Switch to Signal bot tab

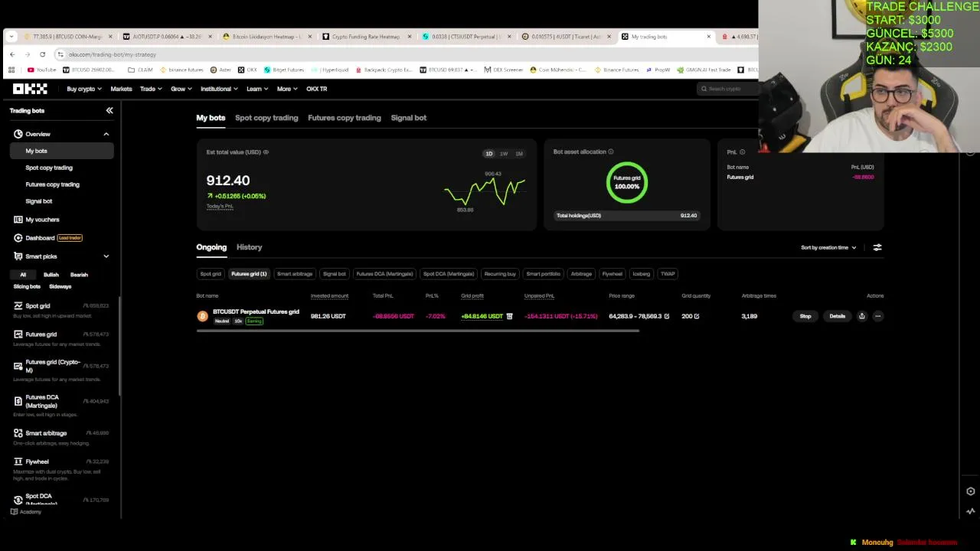408,118
